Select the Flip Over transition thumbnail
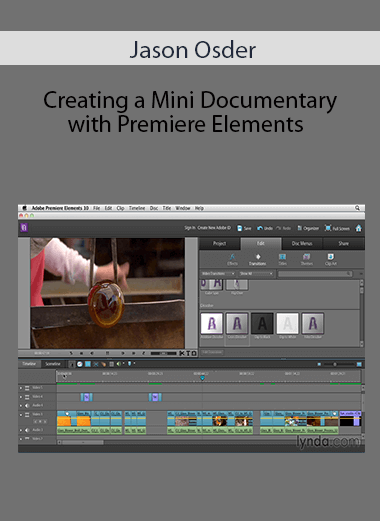380x521 pixels. pyautogui.click(x=237, y=285)
